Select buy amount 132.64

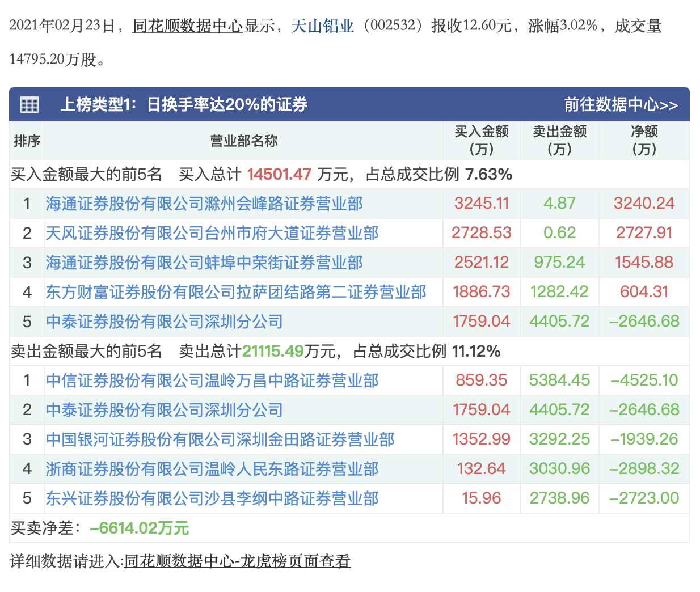(x=482, y=469)
